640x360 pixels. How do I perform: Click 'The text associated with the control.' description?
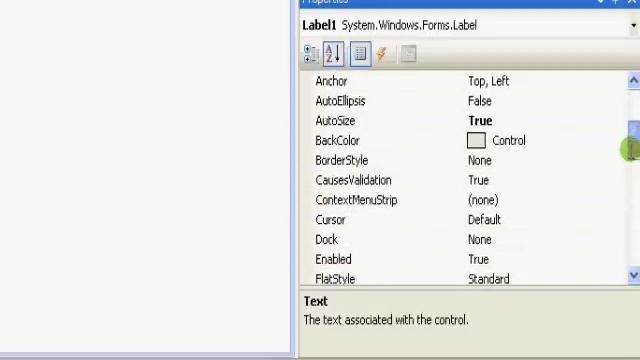[x=386, y=320]
